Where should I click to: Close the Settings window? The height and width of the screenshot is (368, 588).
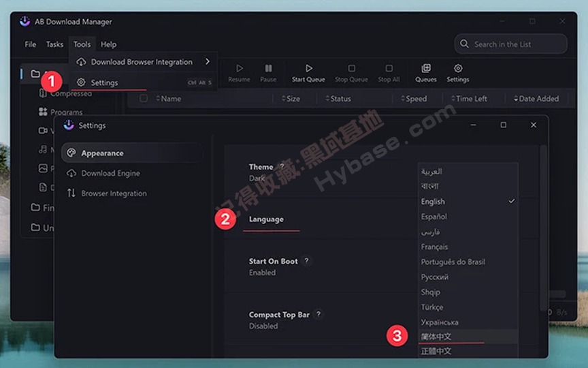click(534, 125)
